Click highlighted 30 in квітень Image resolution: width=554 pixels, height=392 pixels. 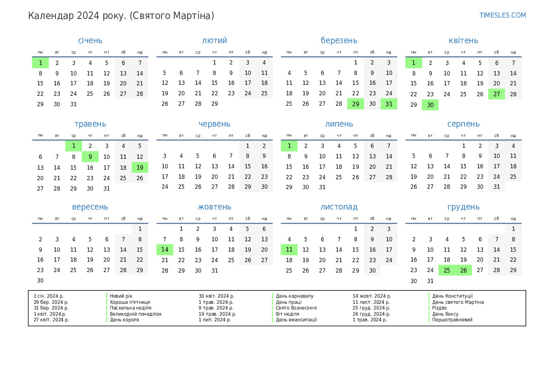pos(430,105)
